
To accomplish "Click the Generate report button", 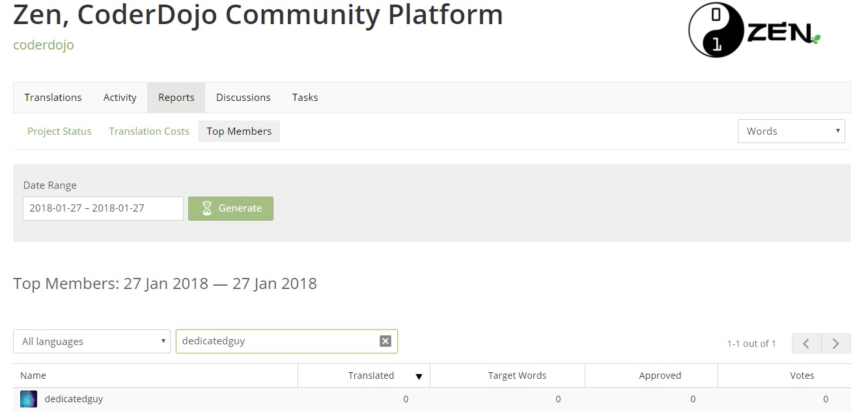I will coord(231,208).
